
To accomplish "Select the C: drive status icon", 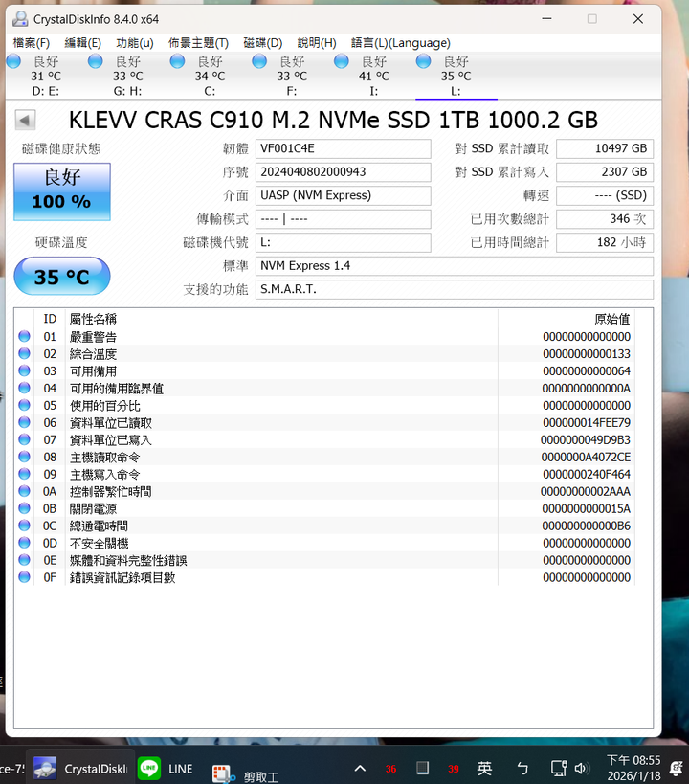I will (178, 61).
